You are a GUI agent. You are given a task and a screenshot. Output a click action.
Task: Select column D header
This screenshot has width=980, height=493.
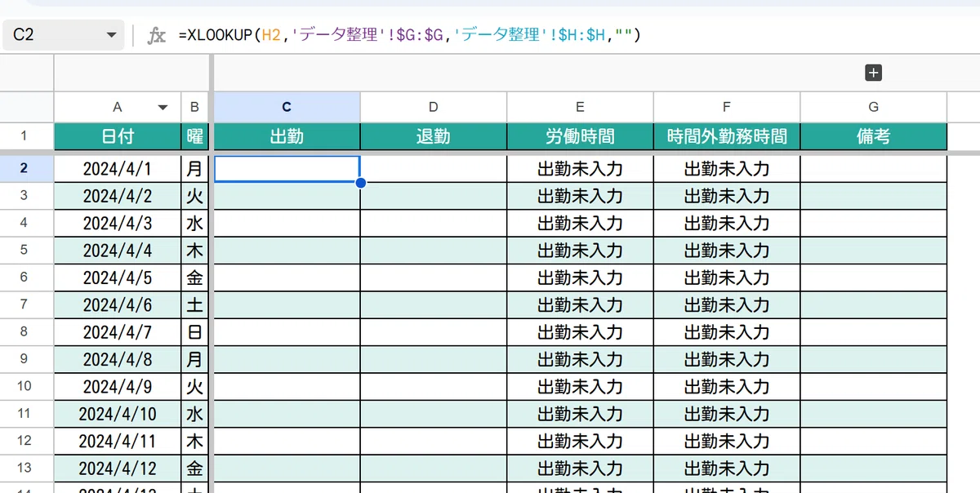point(434,107)
